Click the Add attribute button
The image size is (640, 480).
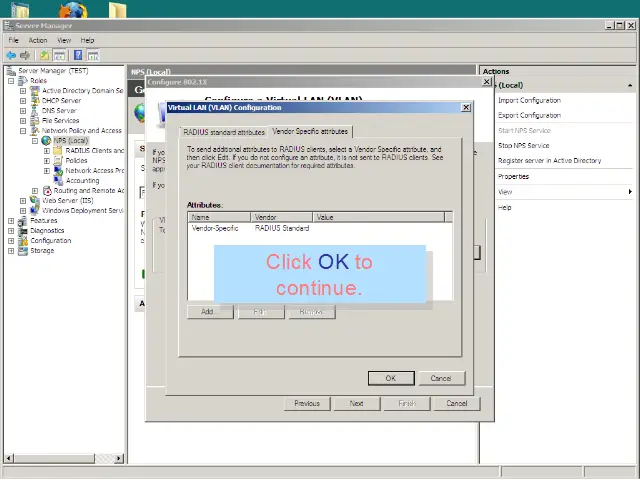pyautogui.click(x=210, y=312)
